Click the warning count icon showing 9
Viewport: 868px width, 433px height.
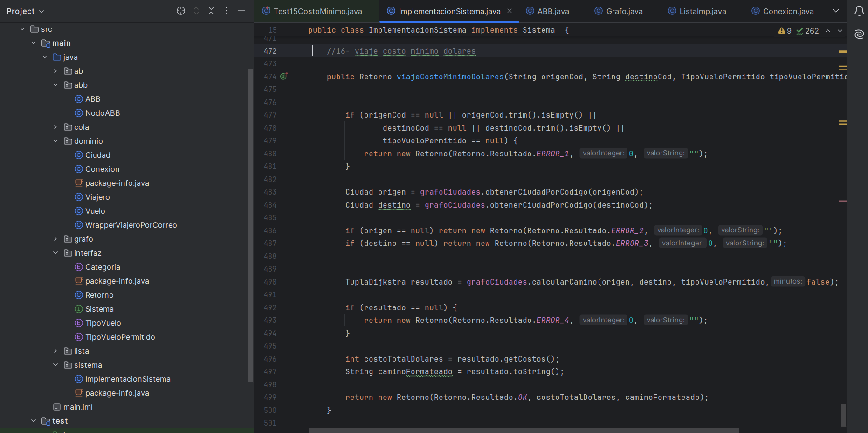click(x=785, y=31)
